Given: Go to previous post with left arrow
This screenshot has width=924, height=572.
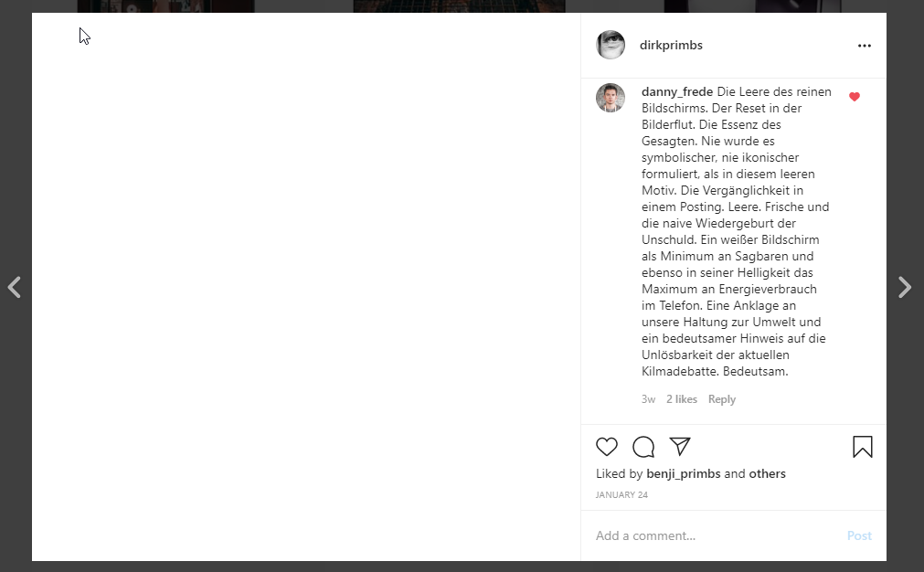Looking at the screenshot, I should pos(15,288).
